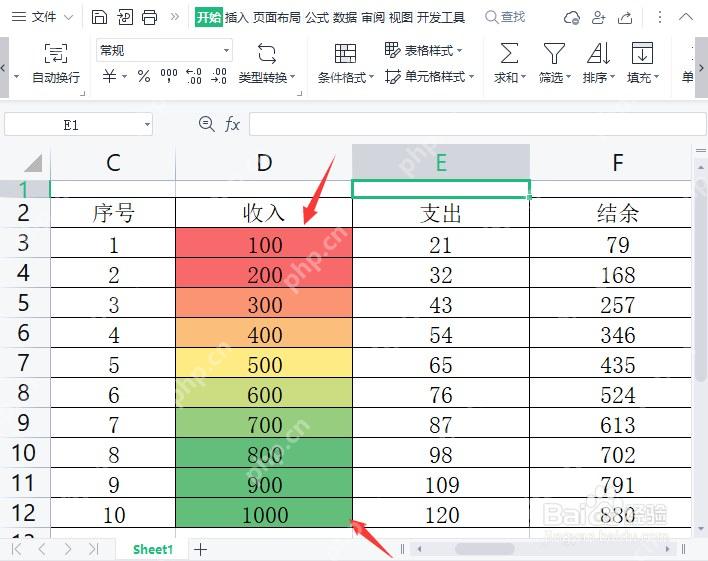Open the 开发工具 tab

pos(440,18)
